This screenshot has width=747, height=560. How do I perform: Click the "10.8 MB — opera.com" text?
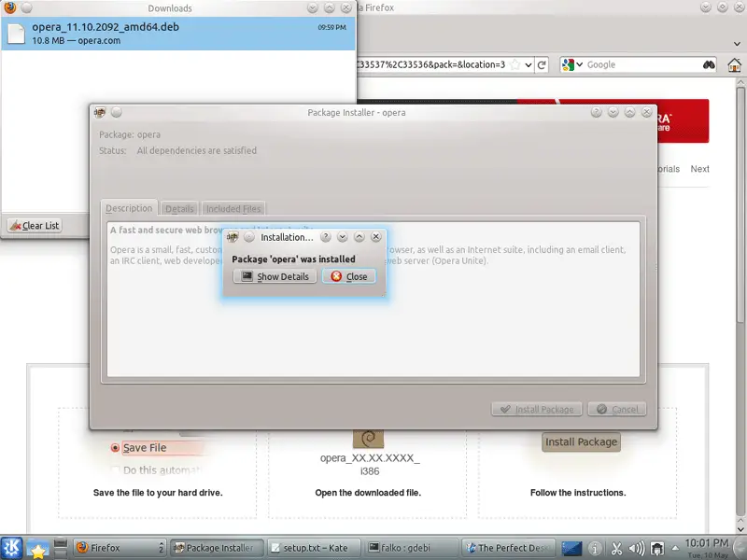[x=77, y=40]
